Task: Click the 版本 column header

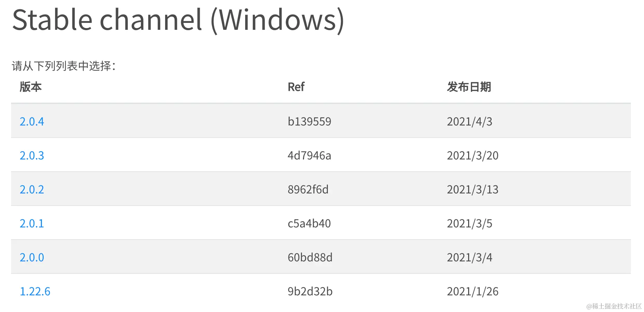Action: tap(31, 87)
